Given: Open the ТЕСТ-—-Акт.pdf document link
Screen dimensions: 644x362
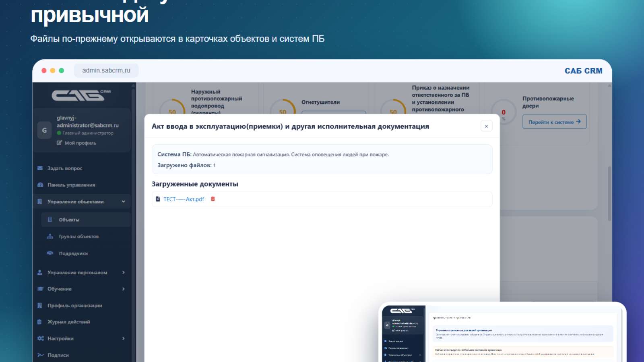Looking at the screenshot, I should [184, 199].
